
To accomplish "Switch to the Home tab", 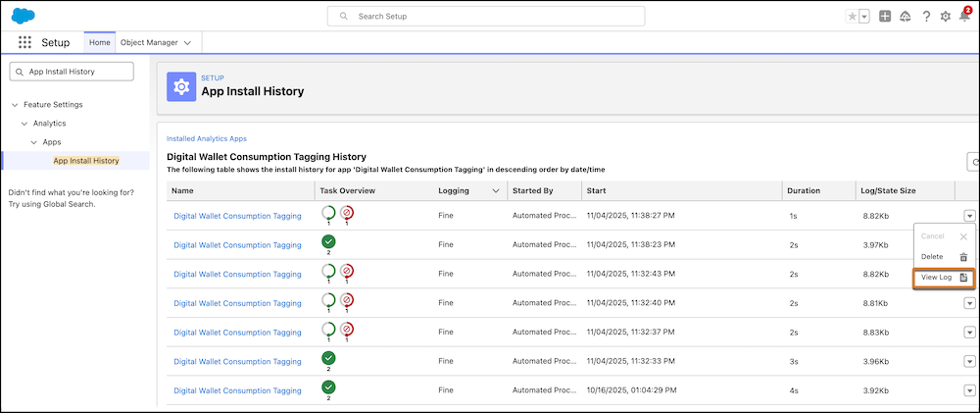I will point(99,42).
